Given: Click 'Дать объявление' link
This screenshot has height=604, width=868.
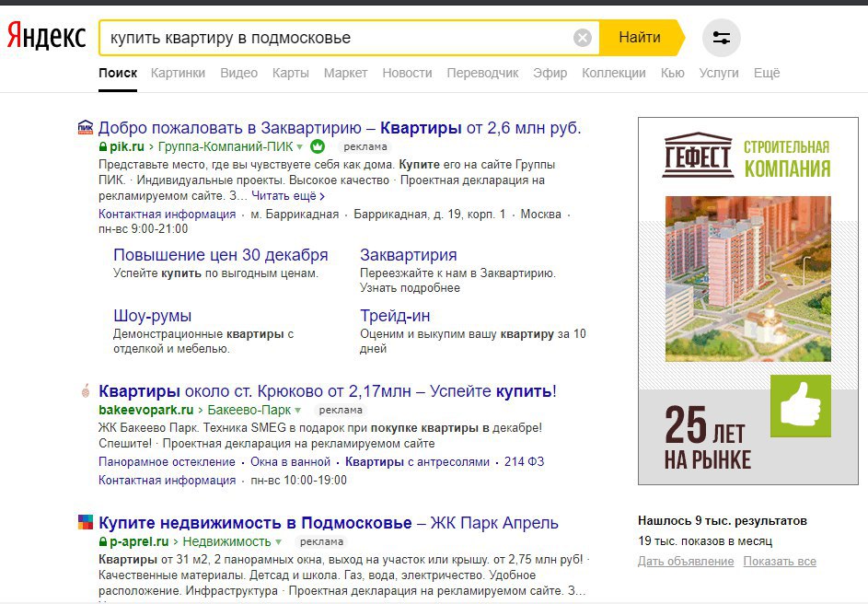Looking at the screenshot, I should click(686, 562).
